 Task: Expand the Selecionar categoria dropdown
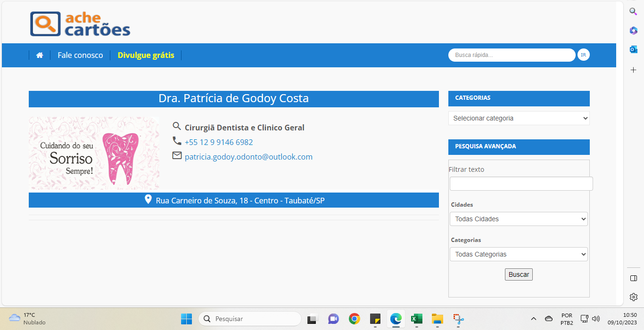(519, 118)
